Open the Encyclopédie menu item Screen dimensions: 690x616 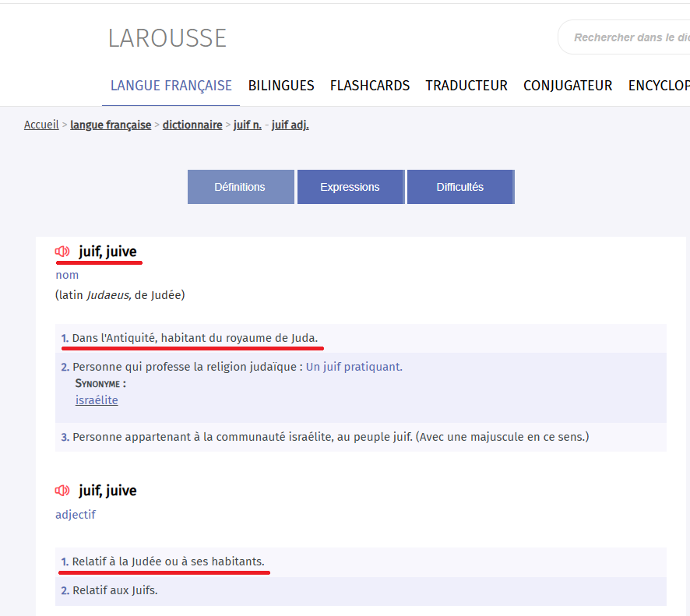658,86
